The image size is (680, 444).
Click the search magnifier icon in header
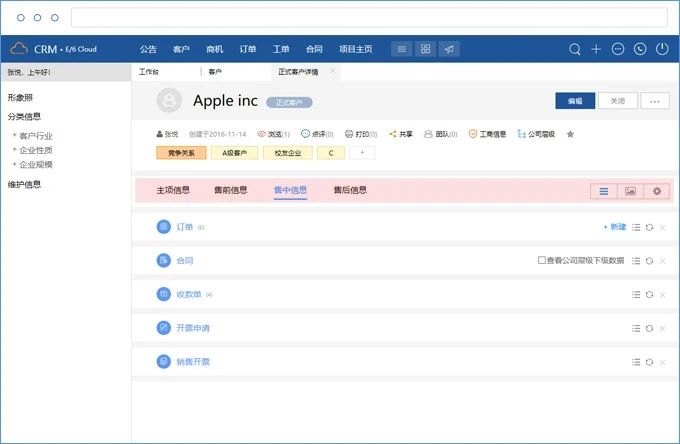[575, 49]
